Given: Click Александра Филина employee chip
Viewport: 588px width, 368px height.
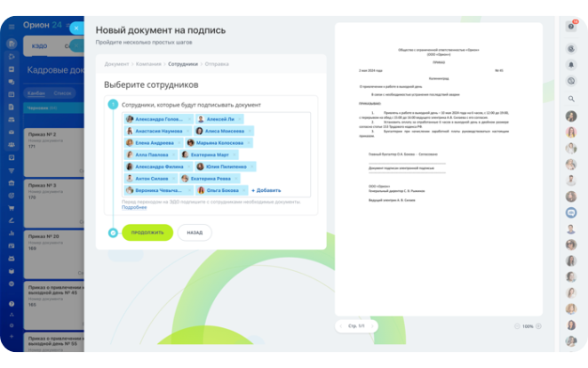Looking at the screenshot, I should point(159,166).
